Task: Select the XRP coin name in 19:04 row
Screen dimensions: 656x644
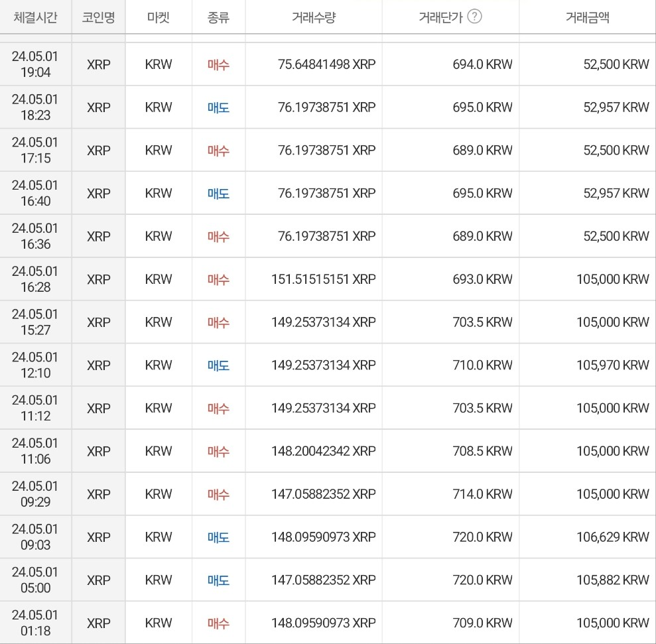Action: (x=99, y=64)
